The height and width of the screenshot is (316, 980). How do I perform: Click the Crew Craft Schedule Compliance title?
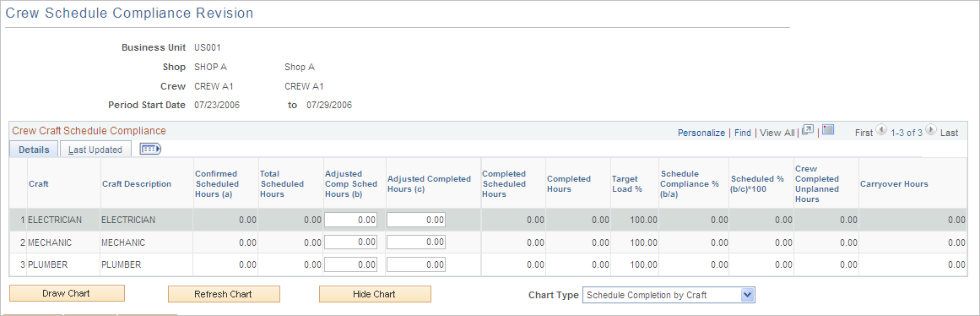89,131
